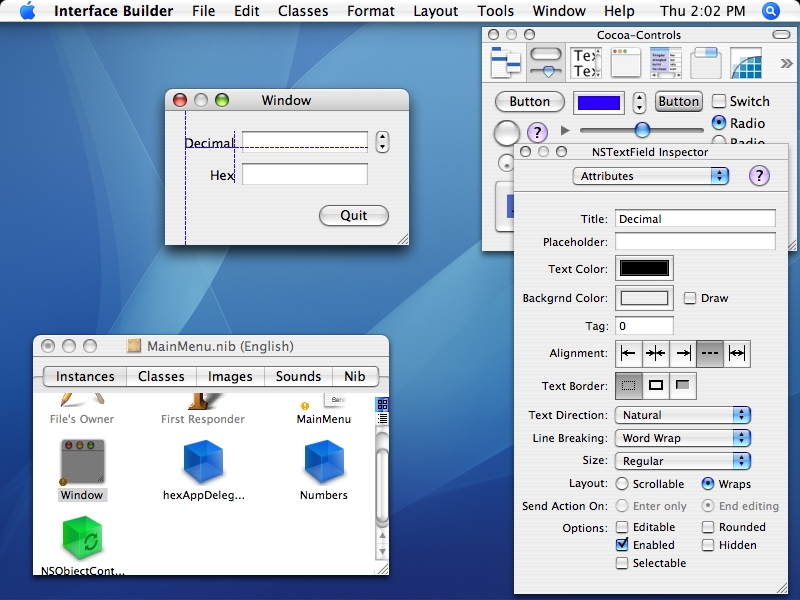800x600 pixels.
Task: Open the Tools menu
Action: [x=495, y=11]
